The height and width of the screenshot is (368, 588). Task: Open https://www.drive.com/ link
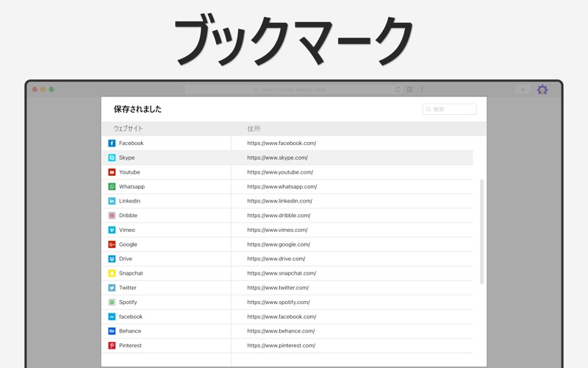(276, 259)
